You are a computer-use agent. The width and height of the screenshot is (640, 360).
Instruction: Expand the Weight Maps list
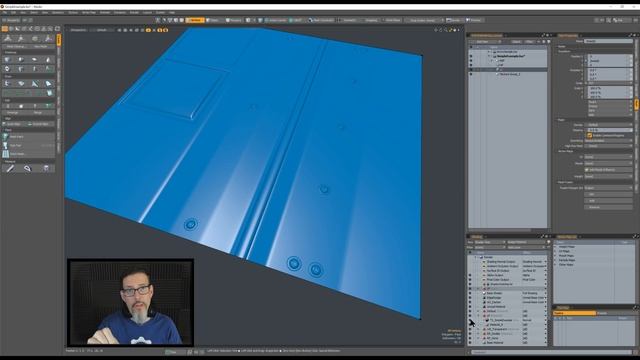click(556, 247)
